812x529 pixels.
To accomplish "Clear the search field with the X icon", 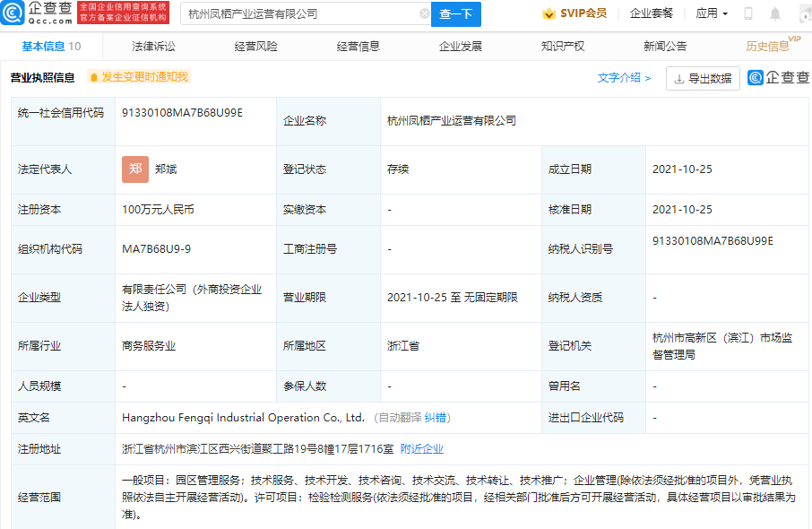I will (x=424, y=14).
